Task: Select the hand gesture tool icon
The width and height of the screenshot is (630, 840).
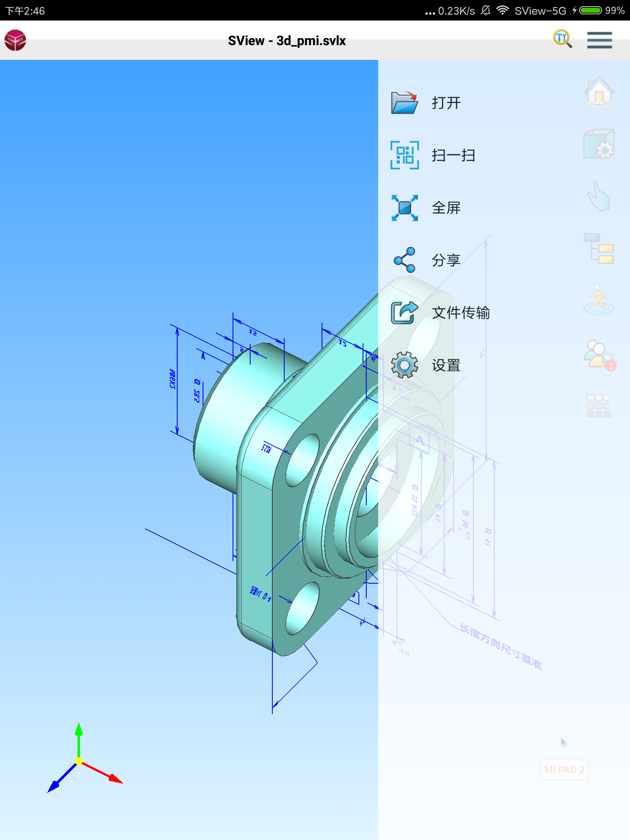Action: [599, 197]
